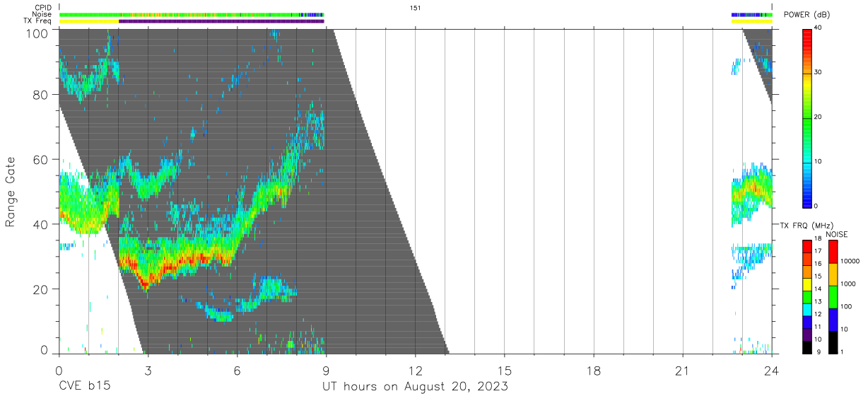Click the 0 tick on the power colorbar

click(816, 206)
